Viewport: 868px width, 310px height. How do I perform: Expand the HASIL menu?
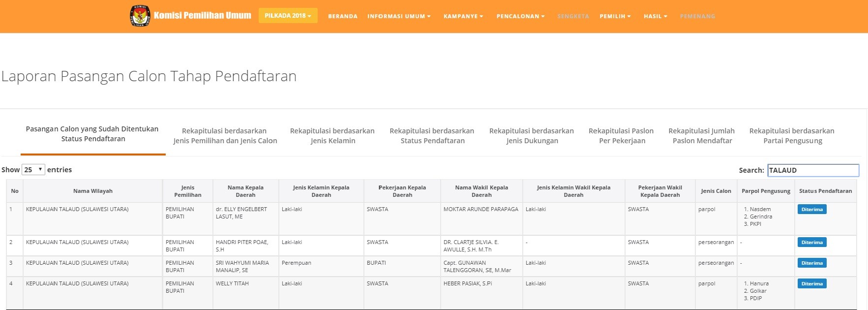coord(655,16)
